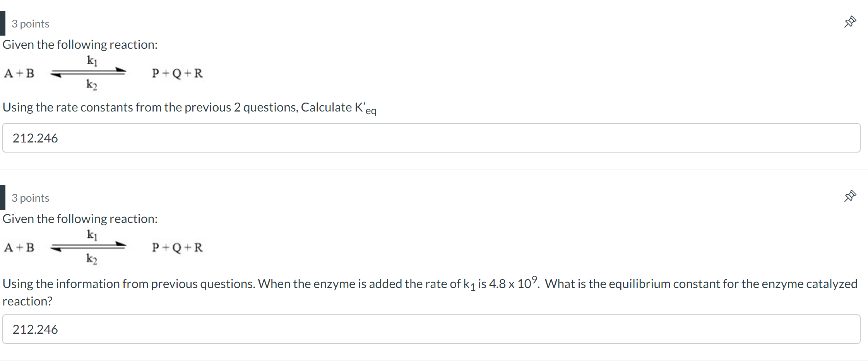Click the 3 points label of the second question
The image size is (868, 362).
pyautogui.click(x=30, y=198)
